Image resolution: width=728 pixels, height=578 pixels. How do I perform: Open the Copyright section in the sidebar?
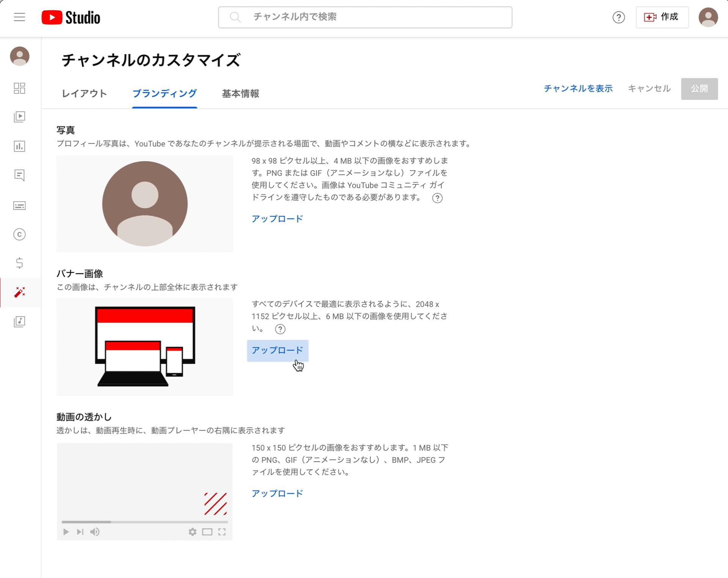coord(19,235)
